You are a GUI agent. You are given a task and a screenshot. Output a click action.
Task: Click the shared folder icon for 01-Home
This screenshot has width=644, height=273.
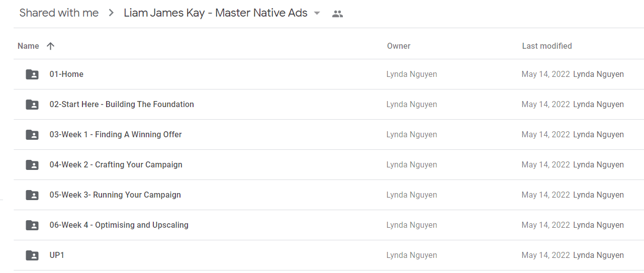pos(32,74)
